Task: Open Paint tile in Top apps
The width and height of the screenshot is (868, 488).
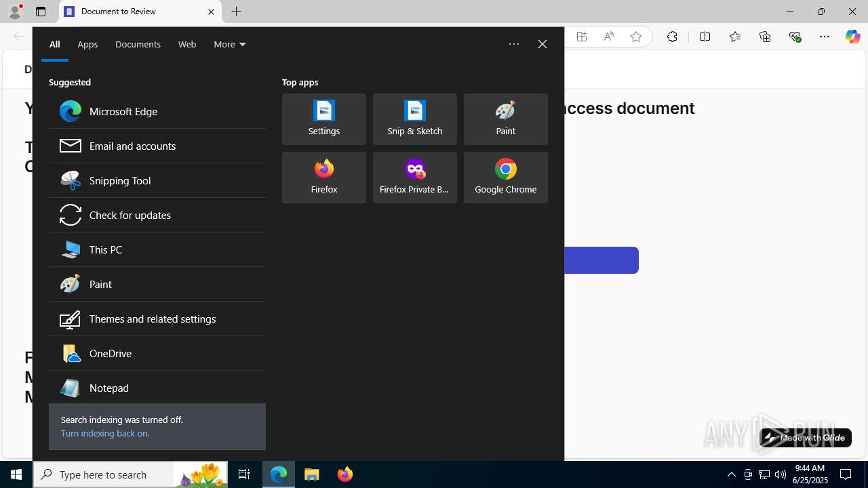Action: tap(506, 119)
